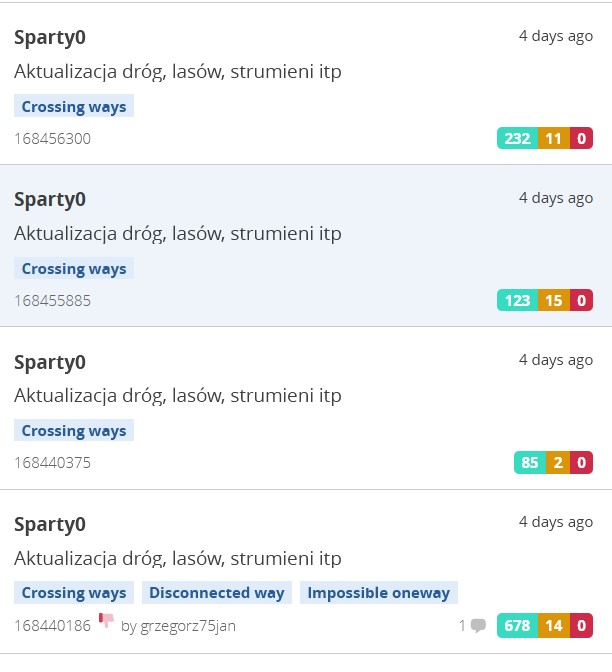Click the Crossing ways tag on changeset 168440186
Image resolution: width=612 pixels, height=672 pixels.
[74, 593]
